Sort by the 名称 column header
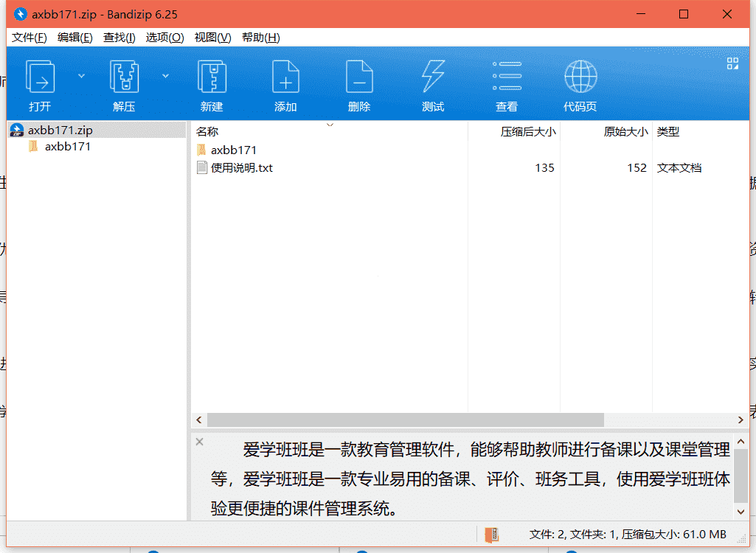The height and width of the screenshot is (553, 756). pyautogui.click(x=329, y=132)
